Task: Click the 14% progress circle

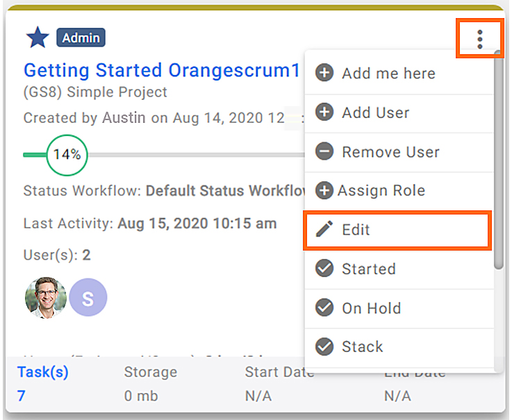Action: pos(67,155)
